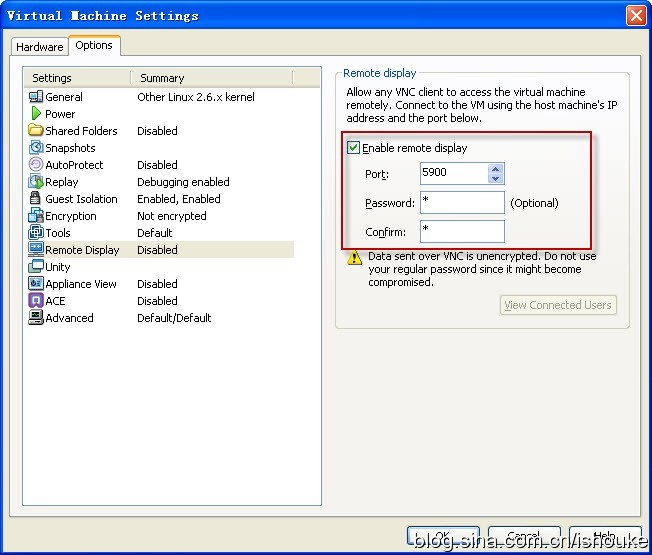Click the View Connected Users button
Viewport: 652px width, 555px height.
click(x=558, y=305)
